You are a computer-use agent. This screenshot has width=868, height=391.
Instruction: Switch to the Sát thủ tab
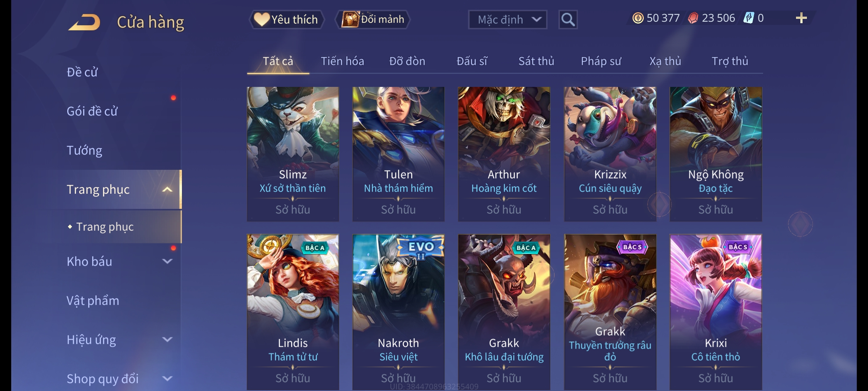point(536,61)
